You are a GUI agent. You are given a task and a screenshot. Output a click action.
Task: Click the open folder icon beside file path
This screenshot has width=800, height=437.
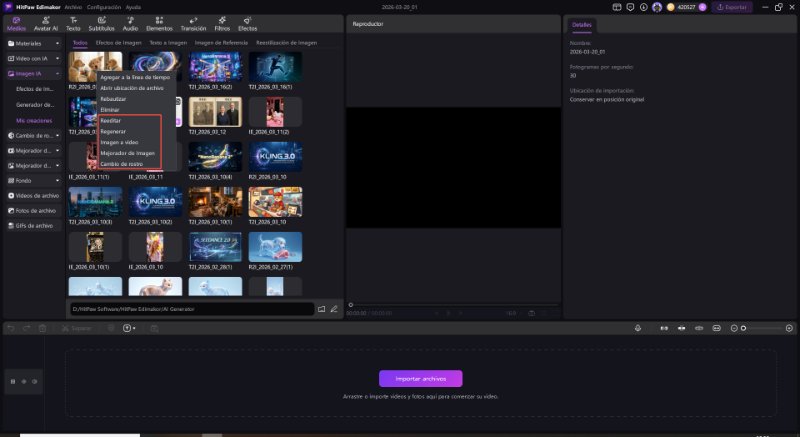pyautogui.click(x=322, y=309)
